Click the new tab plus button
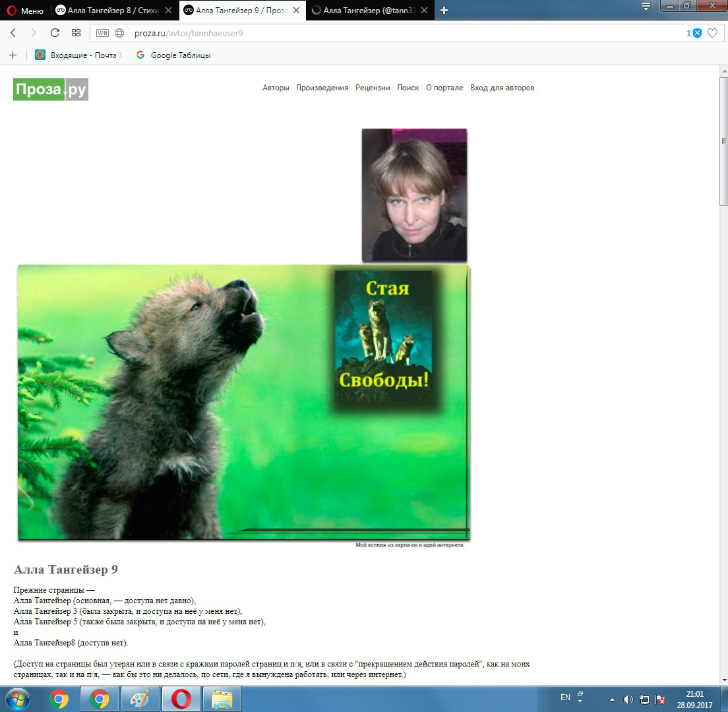This screenshot has width=728, height=712. point(444,11)
